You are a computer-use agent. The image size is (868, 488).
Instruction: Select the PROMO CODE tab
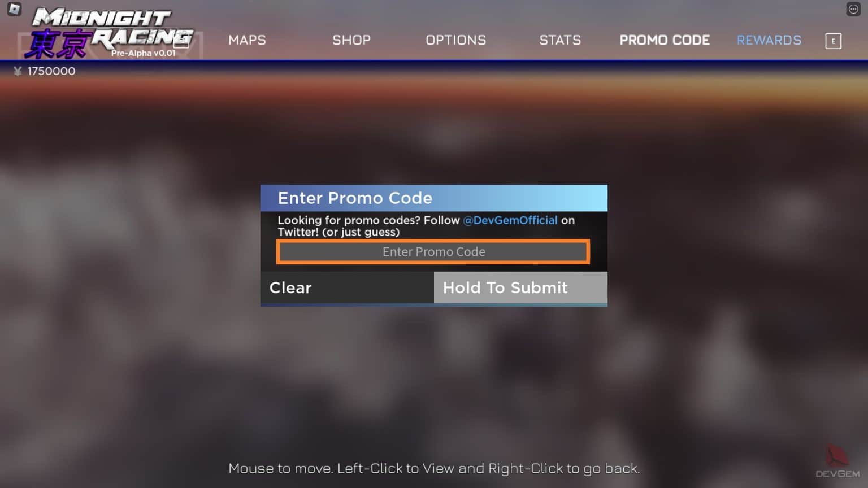point(665,40)
